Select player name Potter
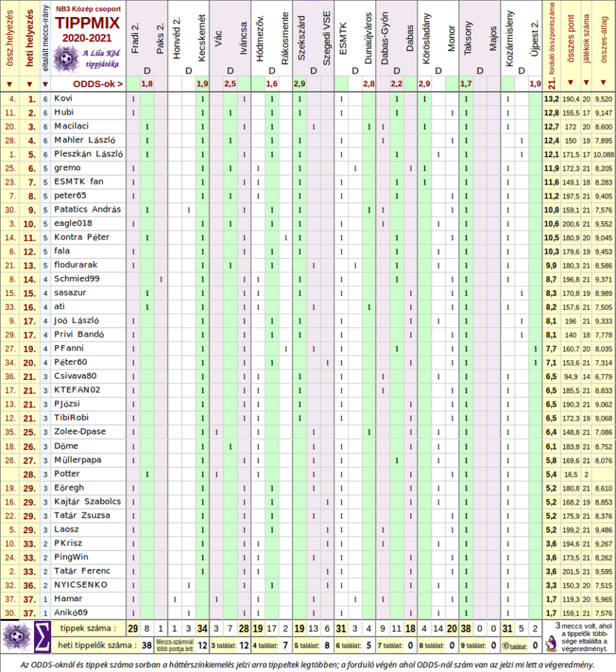 coord(67,474)
